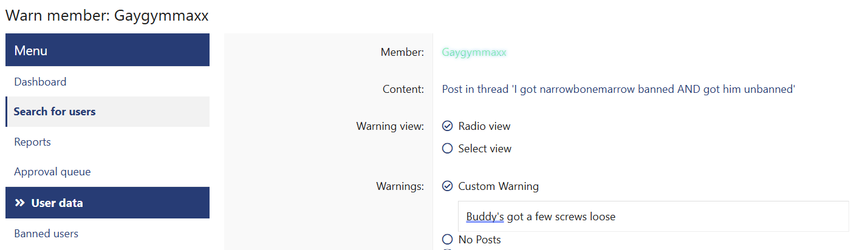Open the Banned users page
This screenshot has height=250, width=868.
[46, 234]
